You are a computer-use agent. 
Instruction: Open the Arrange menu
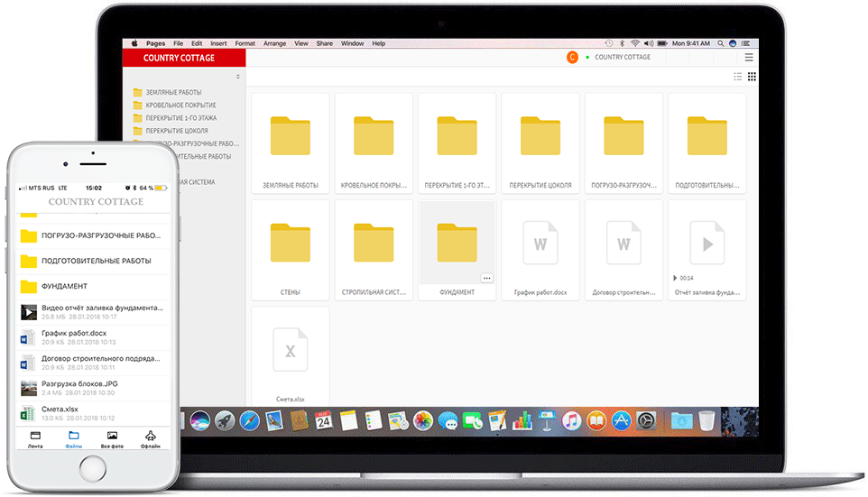coord(274,43)
